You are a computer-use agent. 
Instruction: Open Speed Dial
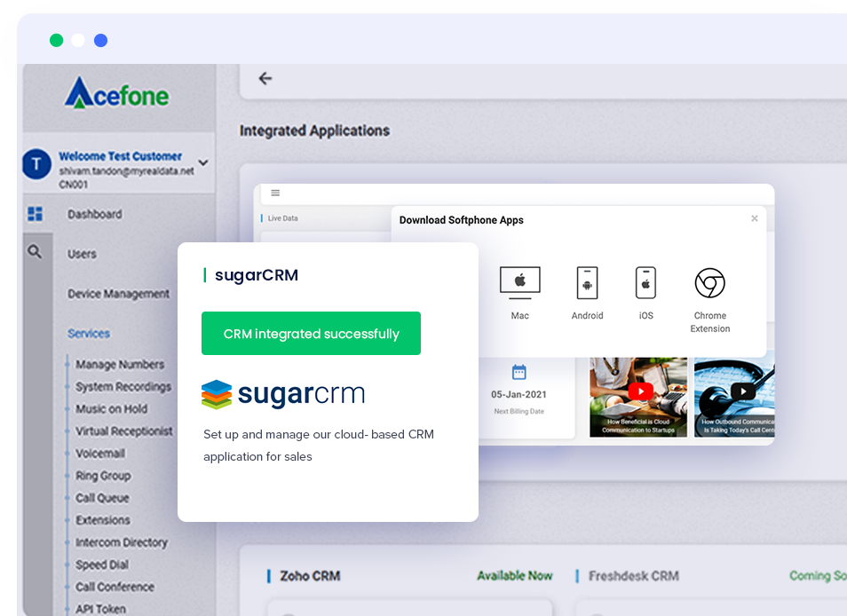tap(102, 565)
